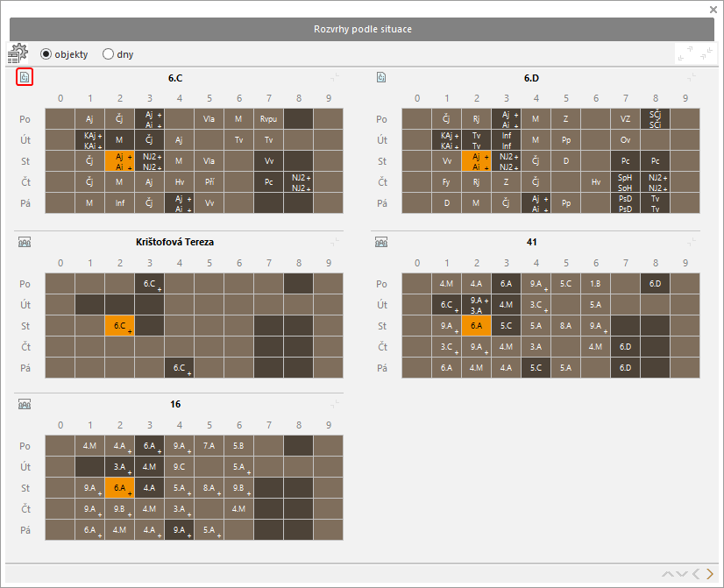Click the Krištofová Tereza heading
Screen dimensions: 724x588
pyautogui.click(x=175, y=242)
